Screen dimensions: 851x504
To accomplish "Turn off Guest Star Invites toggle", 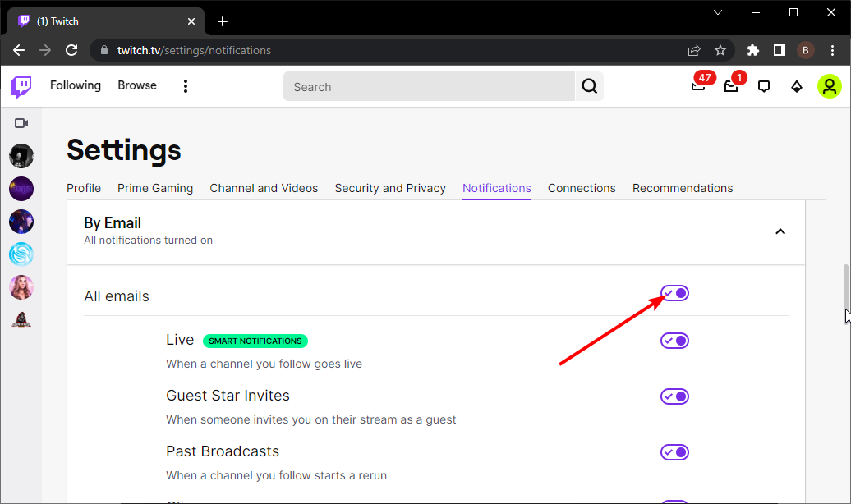I will click(x=674, y=396).
